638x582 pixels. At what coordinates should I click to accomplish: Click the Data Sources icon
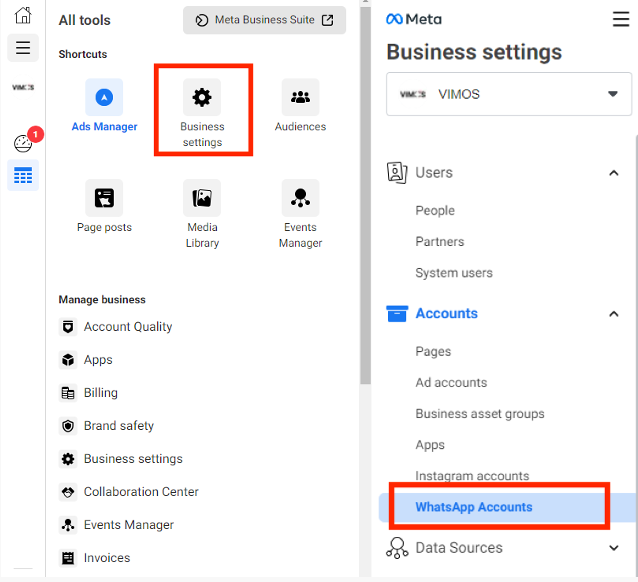tap(397, 548)
